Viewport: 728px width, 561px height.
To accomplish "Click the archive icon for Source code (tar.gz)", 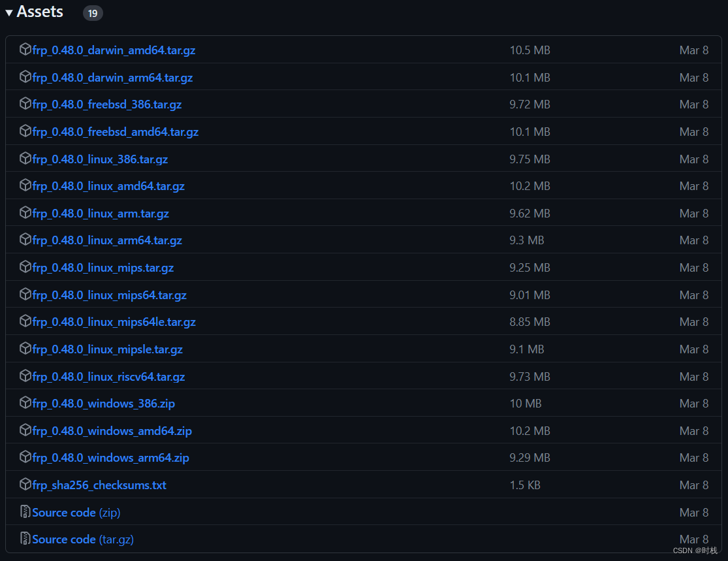I will 25,539.
